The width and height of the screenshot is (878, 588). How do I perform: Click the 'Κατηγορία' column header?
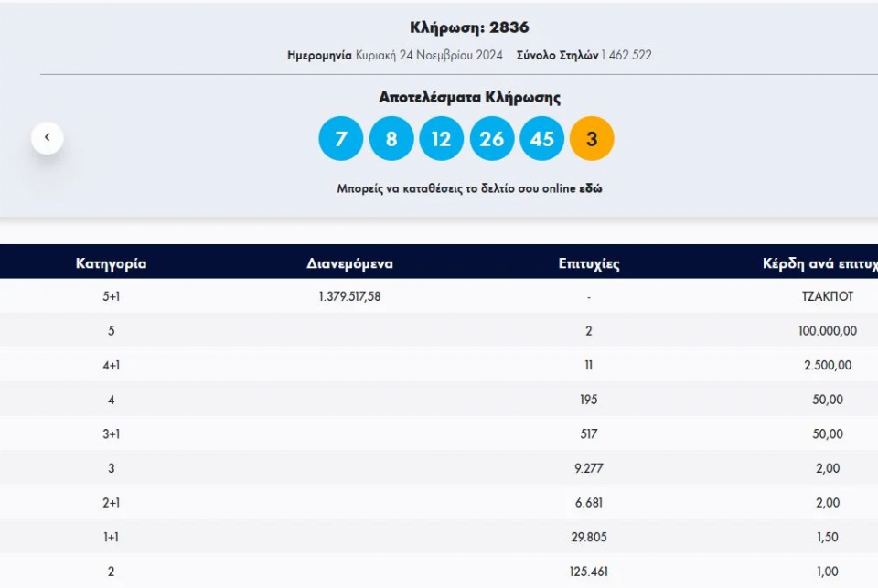pyautogui.click(x=111, y=263)
